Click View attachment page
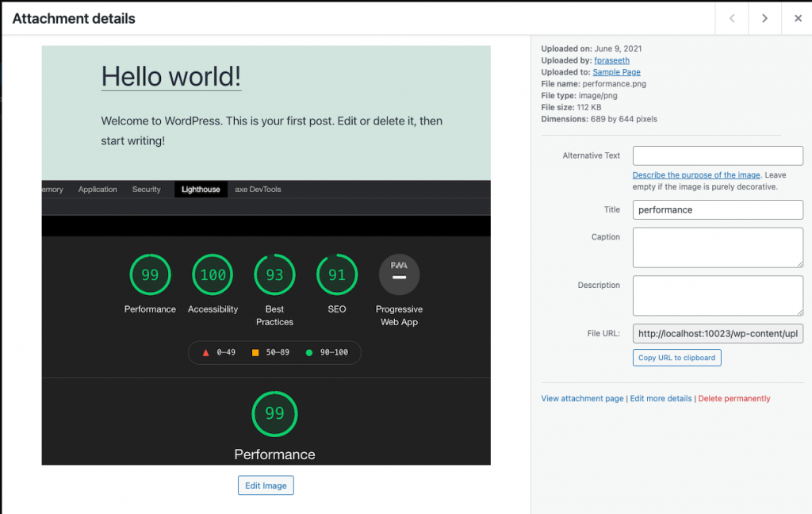Image resolution: width=812 pixels, height=514 pixels. (582, 398)
